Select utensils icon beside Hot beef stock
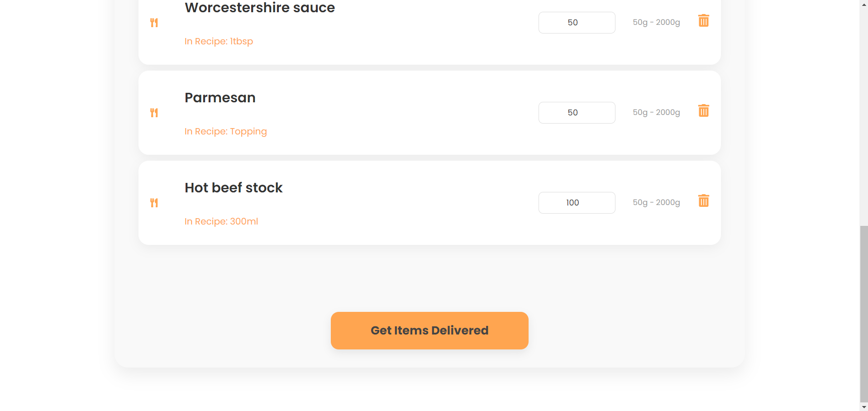868x411 pixels. pos(154,203)
